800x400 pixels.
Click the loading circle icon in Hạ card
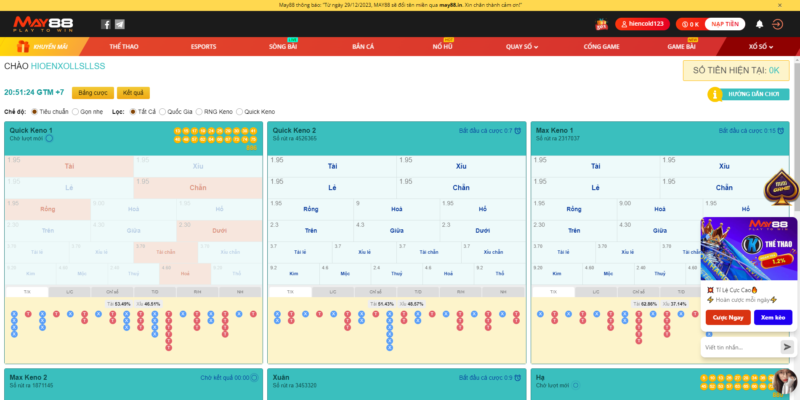click(576, 385)
